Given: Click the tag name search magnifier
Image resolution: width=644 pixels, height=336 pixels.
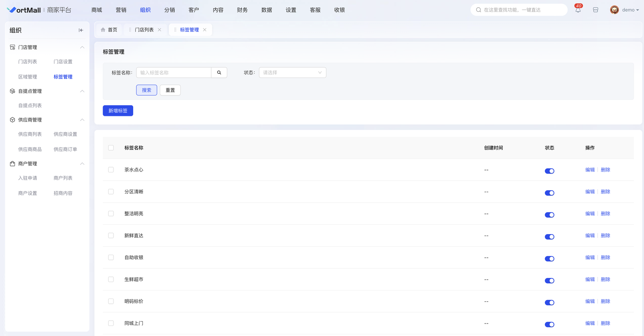Looking at the screenshot, I should click(219, 73).
